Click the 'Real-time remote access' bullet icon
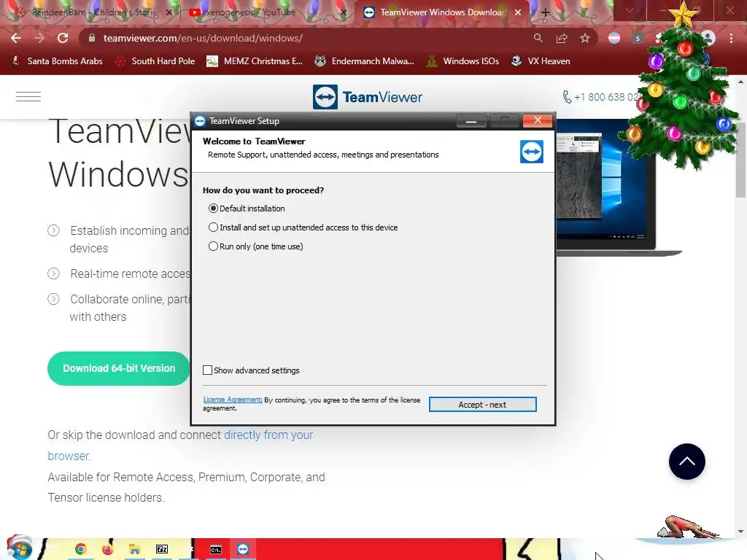 coord(53,273)
